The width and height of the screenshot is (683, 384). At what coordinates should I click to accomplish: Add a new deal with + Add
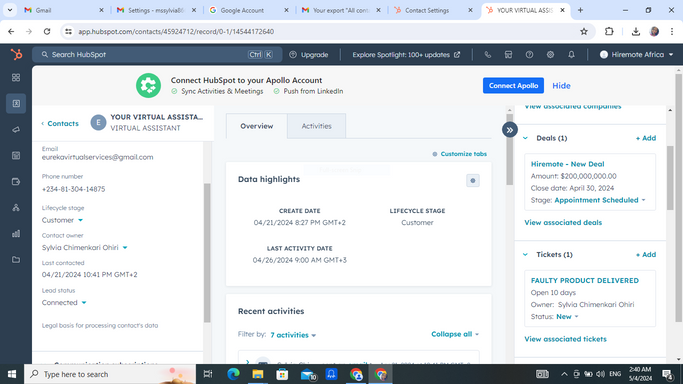(646, 138)
